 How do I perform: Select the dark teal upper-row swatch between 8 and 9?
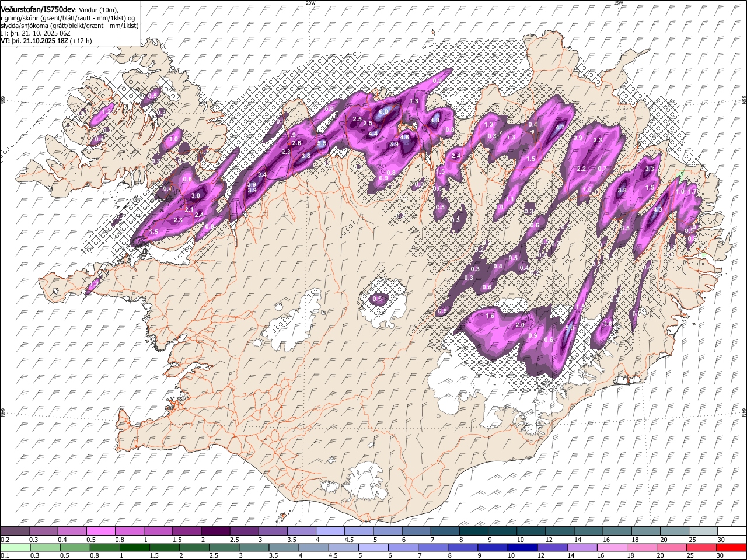click(x=473, y=531)
